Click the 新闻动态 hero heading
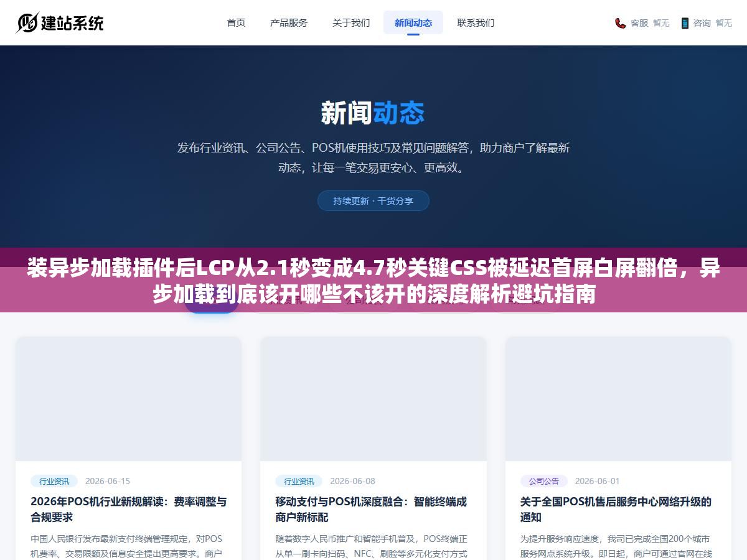 374,113
